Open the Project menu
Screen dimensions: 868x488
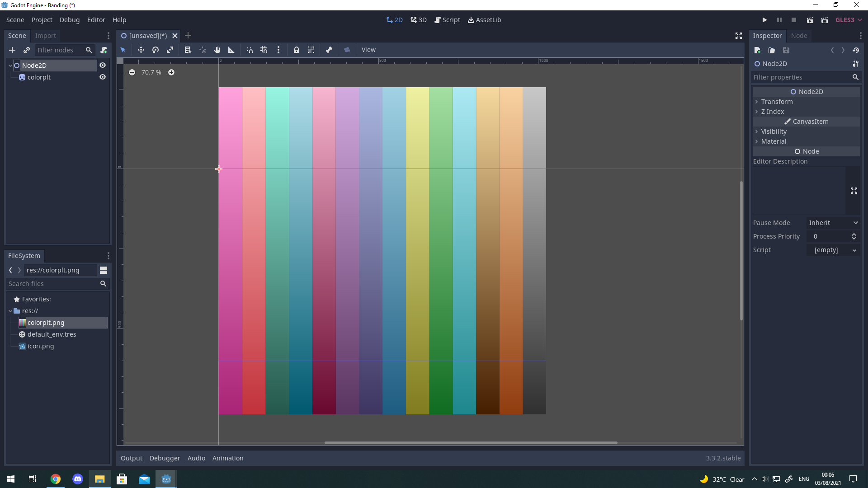(x=42, y=20)
